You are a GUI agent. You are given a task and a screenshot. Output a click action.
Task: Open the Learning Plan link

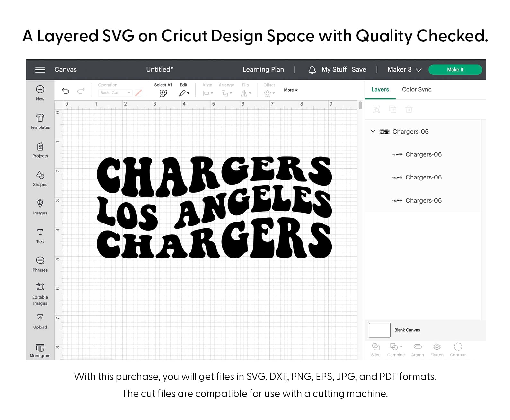pyautogui.click(x=263, y=69)
